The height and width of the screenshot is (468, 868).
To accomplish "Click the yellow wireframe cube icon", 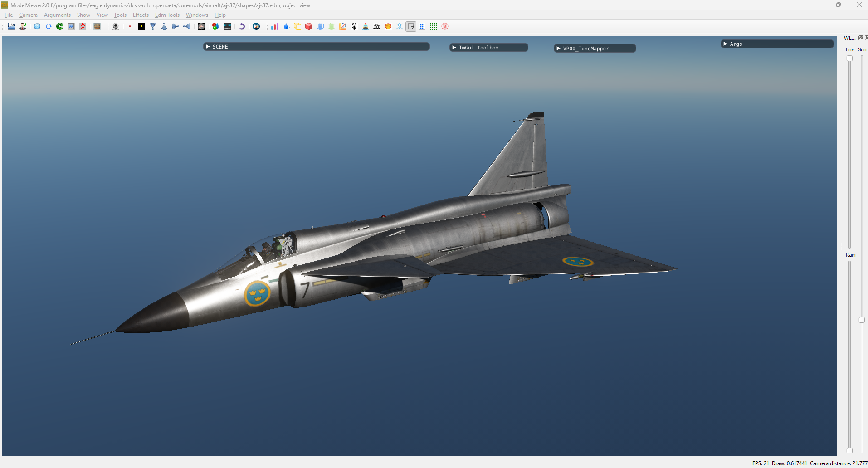I will [297, 26].
